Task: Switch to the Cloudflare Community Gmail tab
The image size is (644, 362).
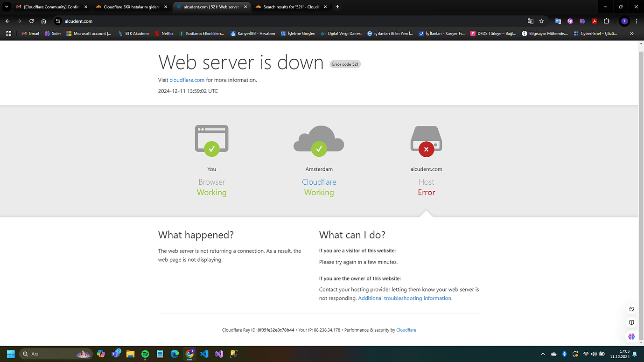Action: point(51,7)
